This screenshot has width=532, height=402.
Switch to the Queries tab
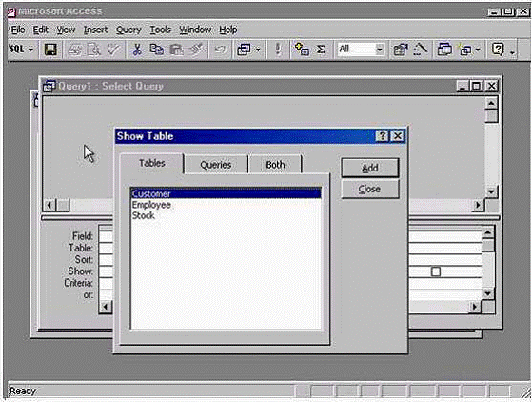pos(216,165)
